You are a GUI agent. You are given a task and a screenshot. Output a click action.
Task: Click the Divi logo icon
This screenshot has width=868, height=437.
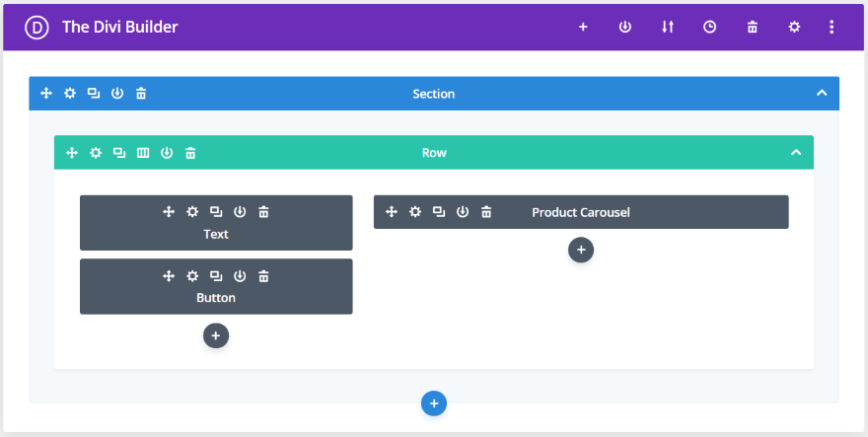37,28
